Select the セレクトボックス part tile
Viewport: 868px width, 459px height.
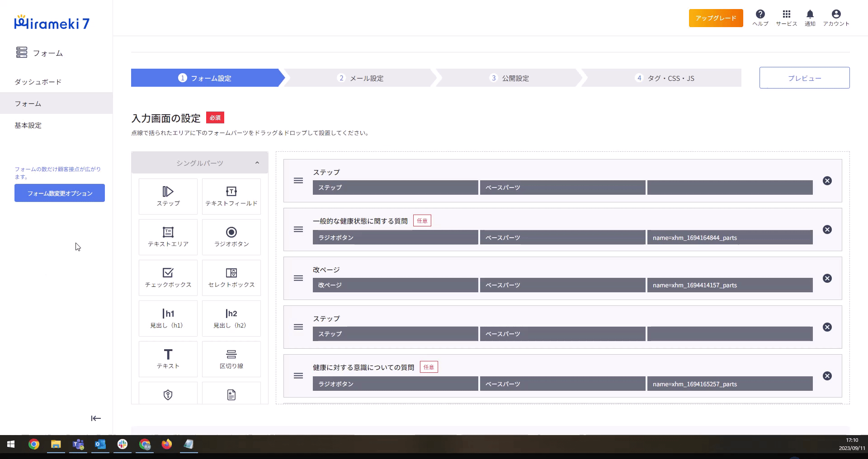click(231, 278)
